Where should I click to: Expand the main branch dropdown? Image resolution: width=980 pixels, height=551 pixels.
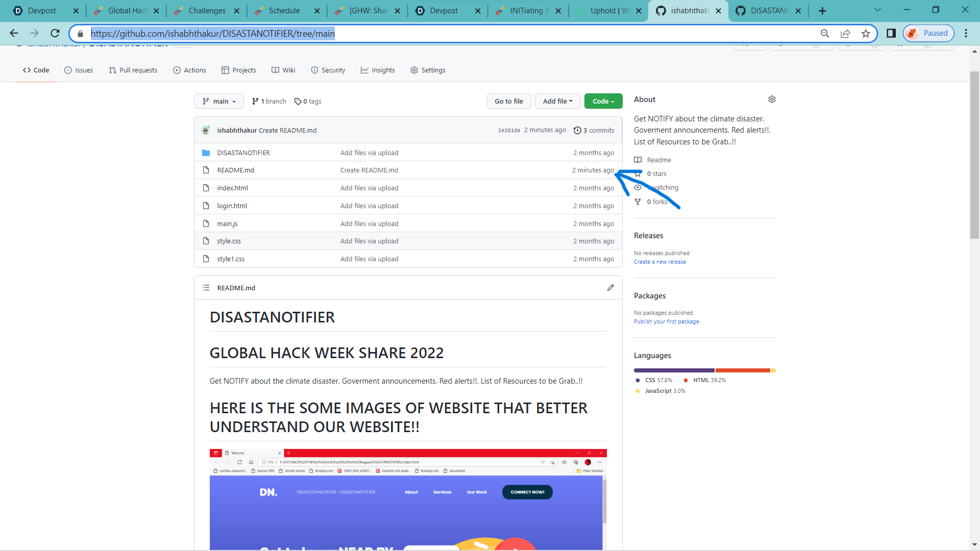click(219, 102)
